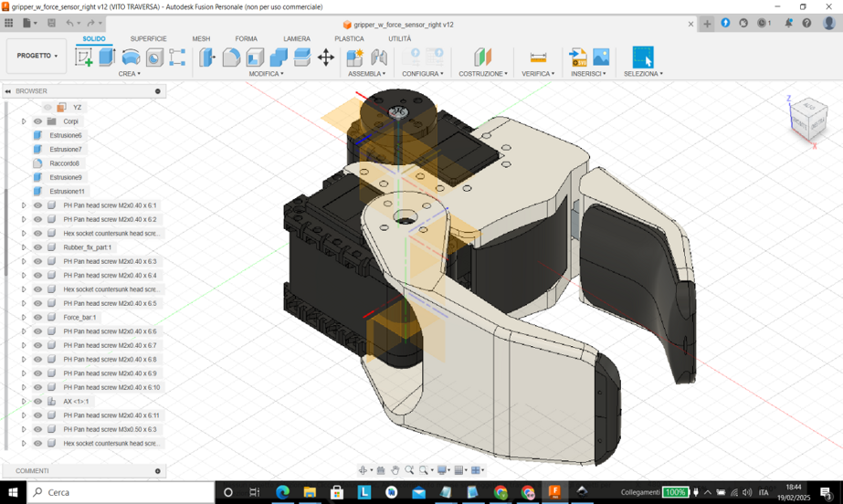Select the Move/Copy arrows tool
The image size is (843, 504).
[x=326, y=58]
